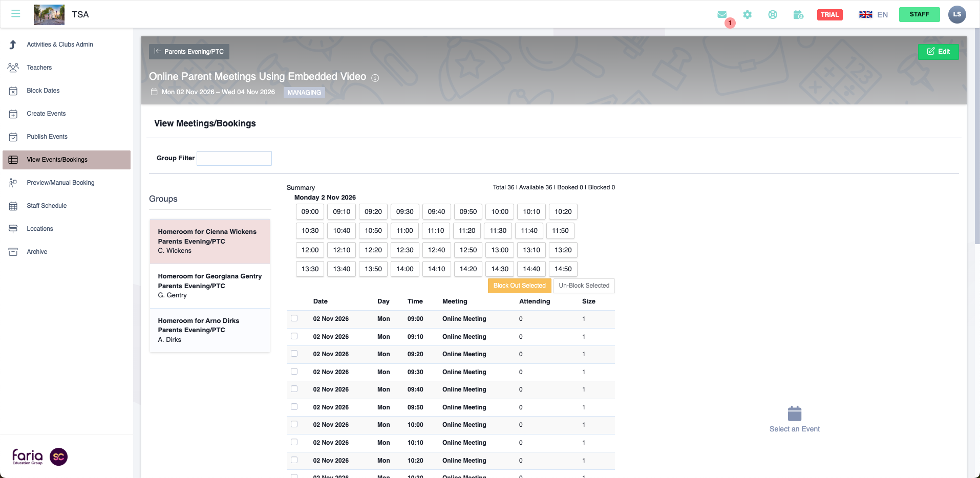Click the green Edit button

coord(938,52)
